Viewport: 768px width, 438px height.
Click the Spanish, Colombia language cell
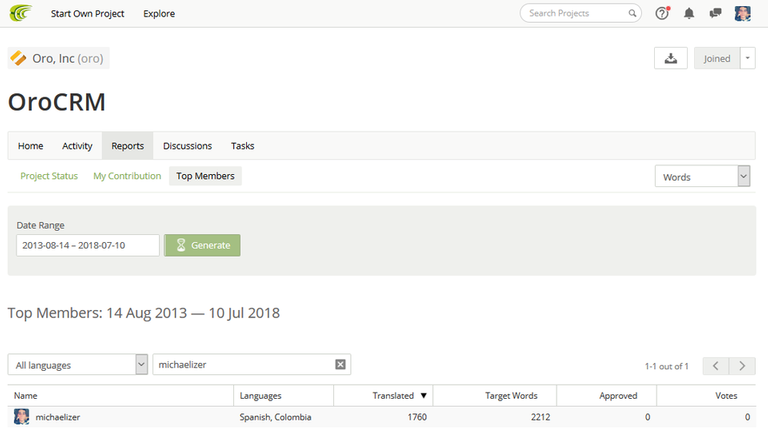pos(275,417)
